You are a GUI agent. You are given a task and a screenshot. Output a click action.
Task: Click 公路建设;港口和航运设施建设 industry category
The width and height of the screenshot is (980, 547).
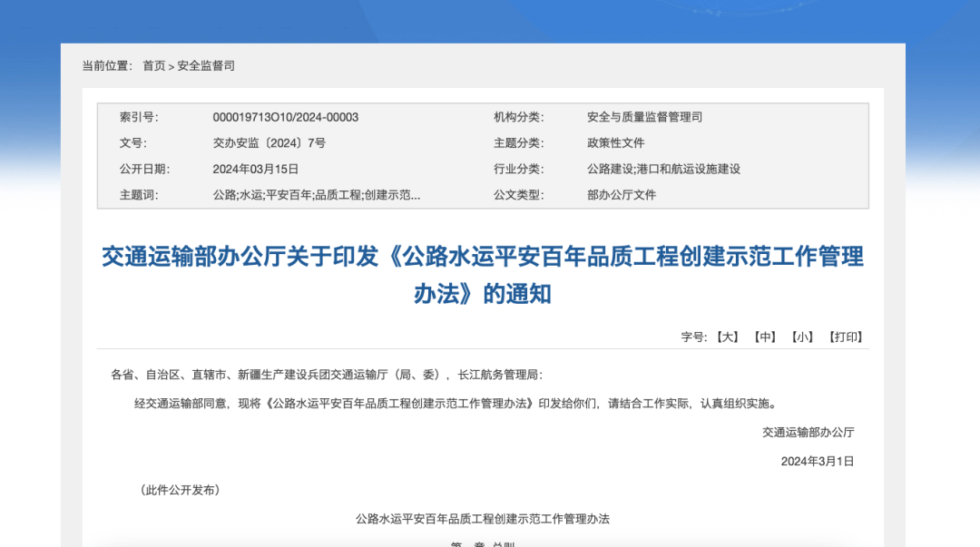tap(663, 169)
